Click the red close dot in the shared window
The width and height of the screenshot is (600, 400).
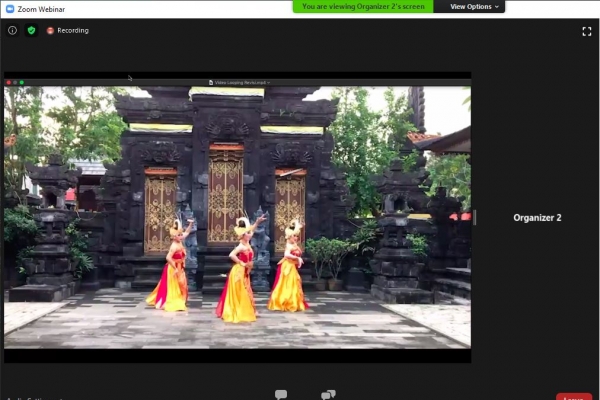click(8, 82)
